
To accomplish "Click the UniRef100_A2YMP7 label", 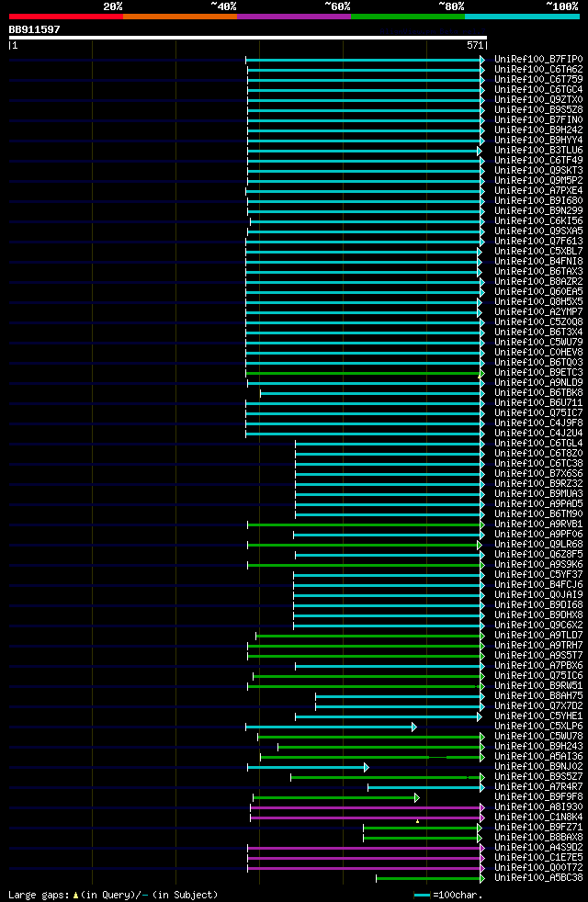I will click(538, 311).
